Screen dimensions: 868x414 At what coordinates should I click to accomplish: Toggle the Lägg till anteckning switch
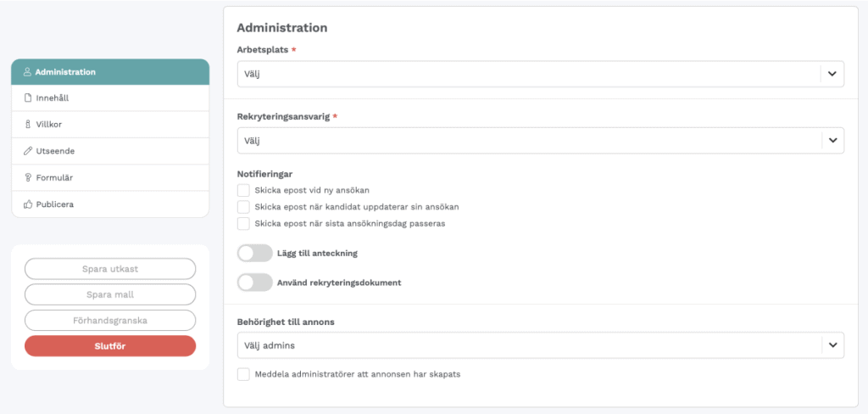point(254,254)
